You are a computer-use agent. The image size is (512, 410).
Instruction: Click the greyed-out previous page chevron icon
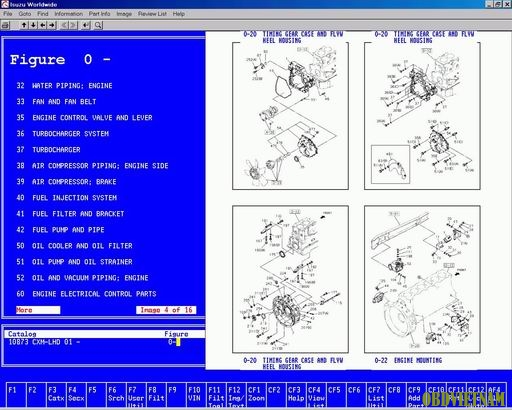65,25
